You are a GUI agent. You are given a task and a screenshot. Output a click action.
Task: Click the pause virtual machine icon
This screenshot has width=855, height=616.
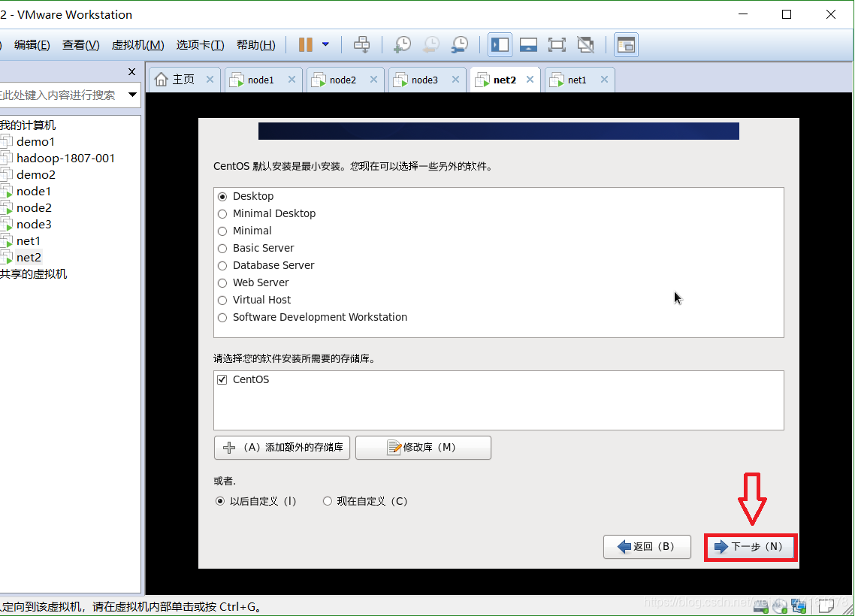305,45
